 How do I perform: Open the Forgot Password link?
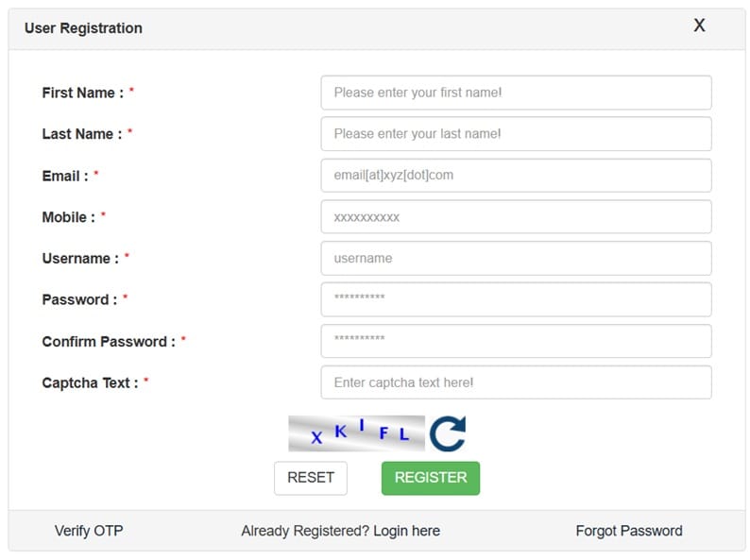628,531
